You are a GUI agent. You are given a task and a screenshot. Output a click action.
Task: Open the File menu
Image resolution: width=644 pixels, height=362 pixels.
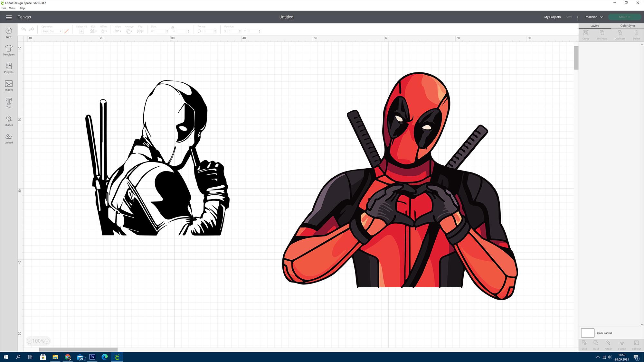pyautogui.click(x=4, y=8)
